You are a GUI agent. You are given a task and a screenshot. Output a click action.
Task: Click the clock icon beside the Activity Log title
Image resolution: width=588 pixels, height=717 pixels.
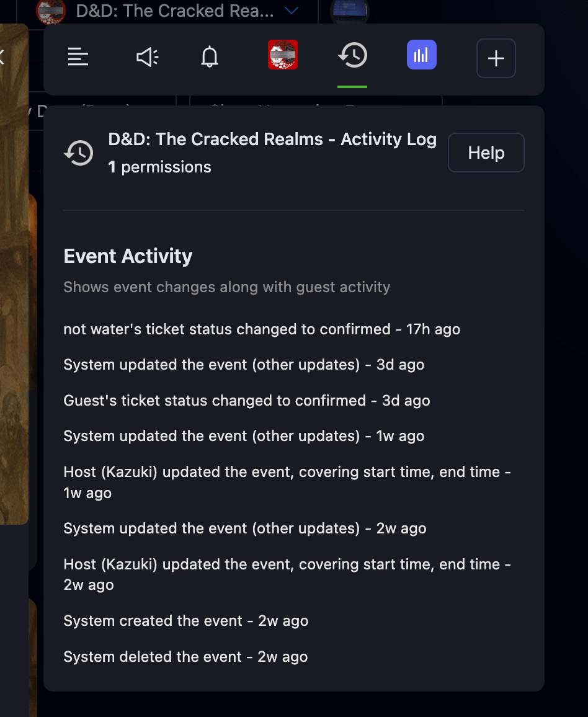click(79, 153)
